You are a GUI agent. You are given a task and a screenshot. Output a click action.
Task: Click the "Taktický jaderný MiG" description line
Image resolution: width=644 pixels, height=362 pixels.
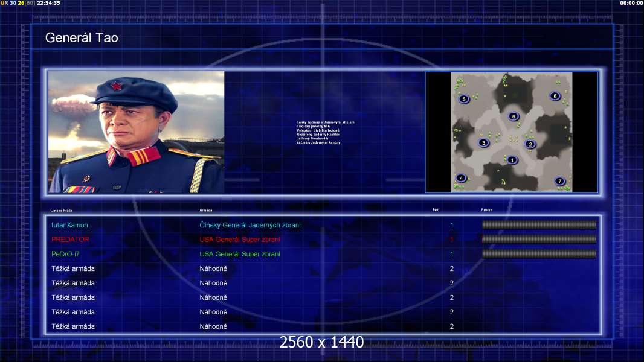pos(314,126)
